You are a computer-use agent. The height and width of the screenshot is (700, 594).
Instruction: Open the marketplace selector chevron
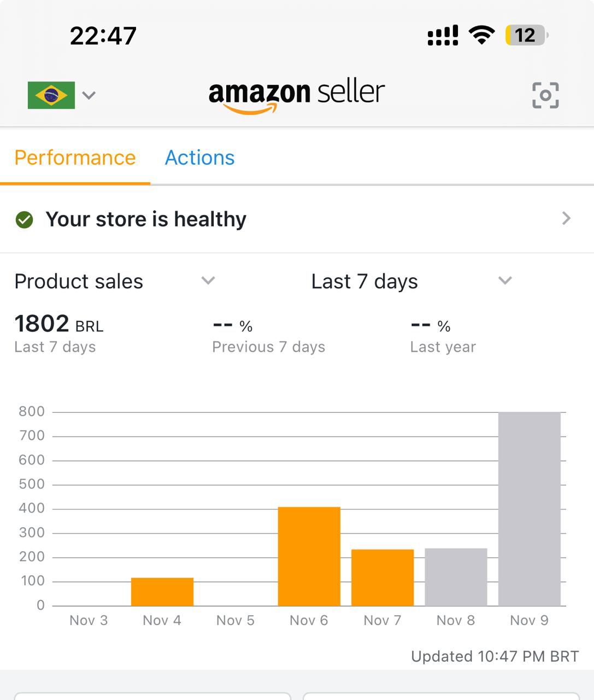89,95
